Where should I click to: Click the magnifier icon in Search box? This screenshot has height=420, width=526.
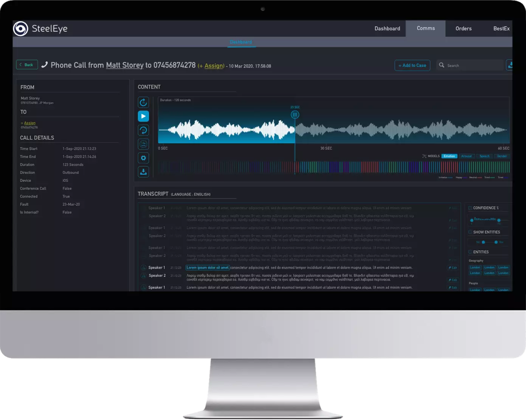point(441,65)
